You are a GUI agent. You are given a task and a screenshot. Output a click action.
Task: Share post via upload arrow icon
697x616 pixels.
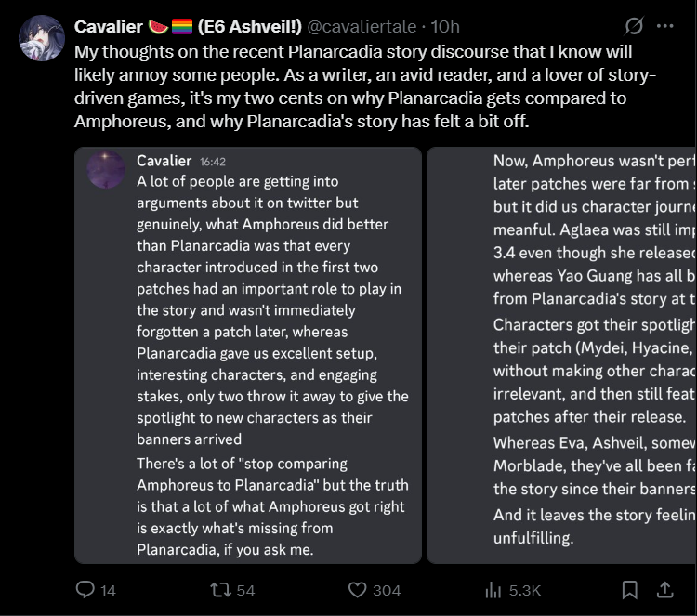pos(665,590)
